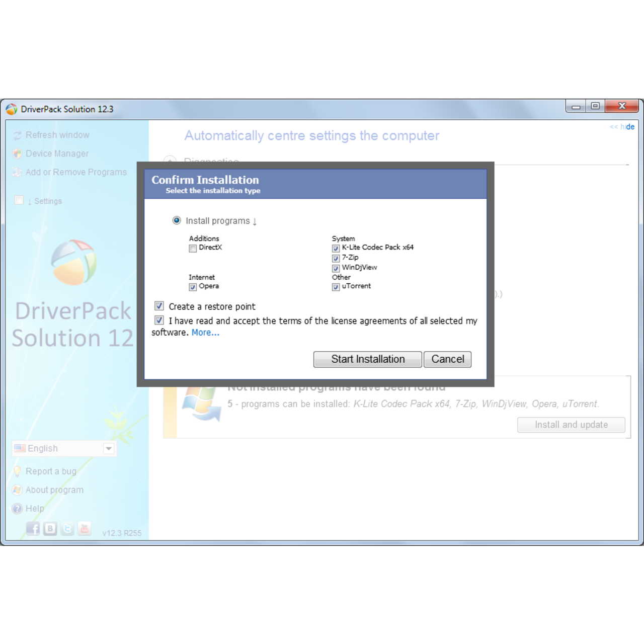Image resolution: width=644 pixels, height=644 pixels.
Task: Enable the DirectX checkbox
Action: coord(193,249)
